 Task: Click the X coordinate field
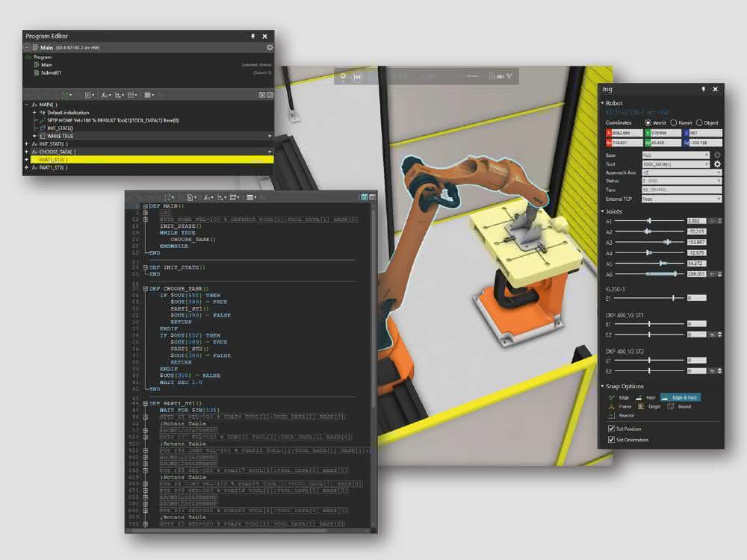627,134
